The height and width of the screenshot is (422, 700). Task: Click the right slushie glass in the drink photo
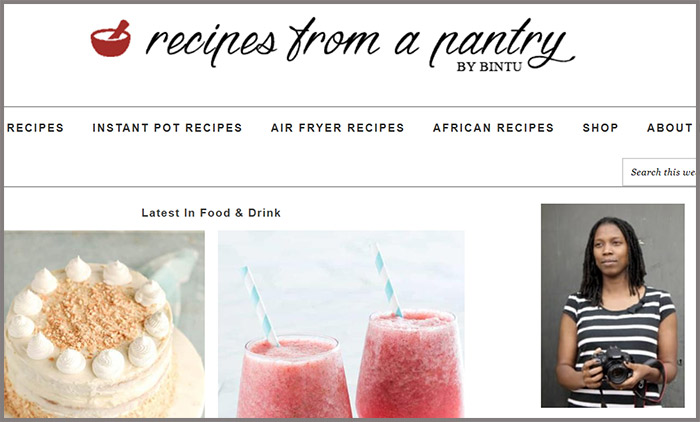click(409, 364)
